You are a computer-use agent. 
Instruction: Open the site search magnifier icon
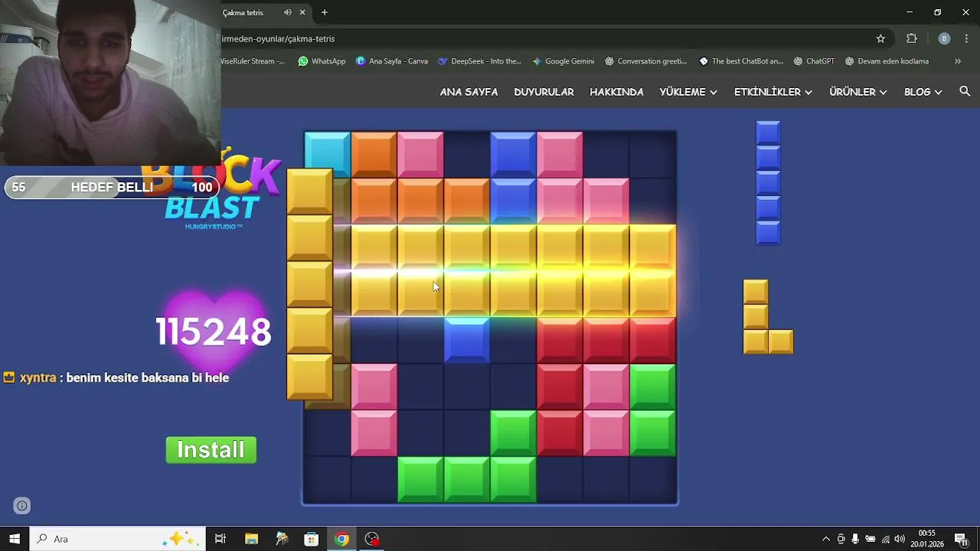[965, 91]
